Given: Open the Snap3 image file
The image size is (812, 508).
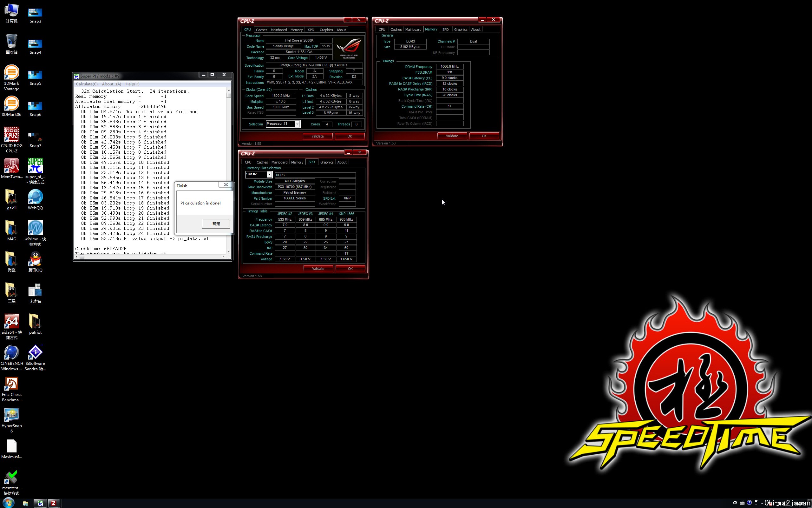Looking at the screenshot, I should coord(35,16).
